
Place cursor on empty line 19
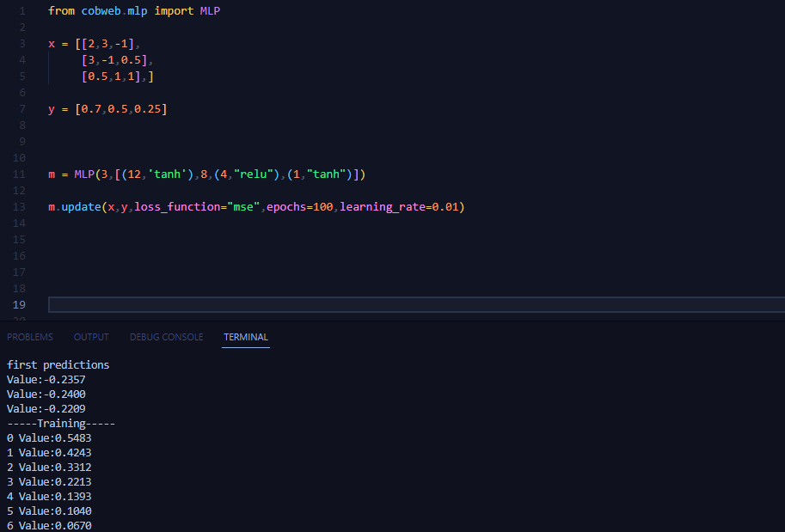coord(416,305)
